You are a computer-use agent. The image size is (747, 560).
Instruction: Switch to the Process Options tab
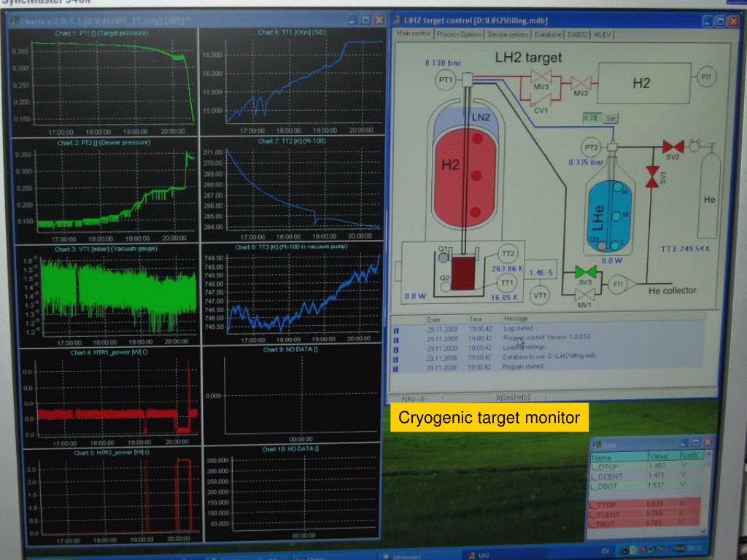click(459, 35)
